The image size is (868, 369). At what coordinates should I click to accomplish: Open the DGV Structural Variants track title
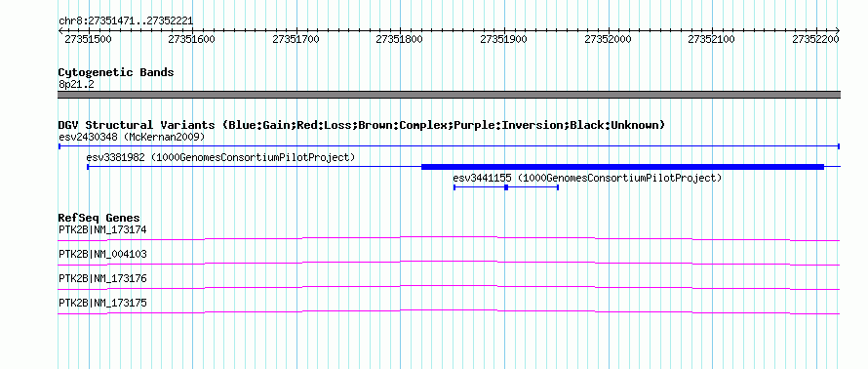[x=362, y=125]
